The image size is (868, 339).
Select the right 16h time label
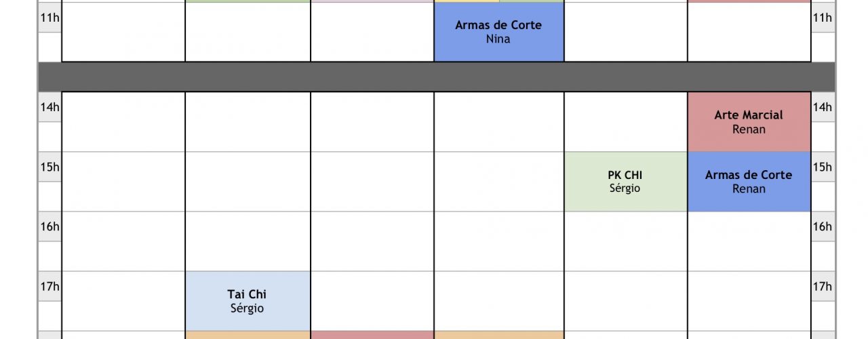(823, 226)
